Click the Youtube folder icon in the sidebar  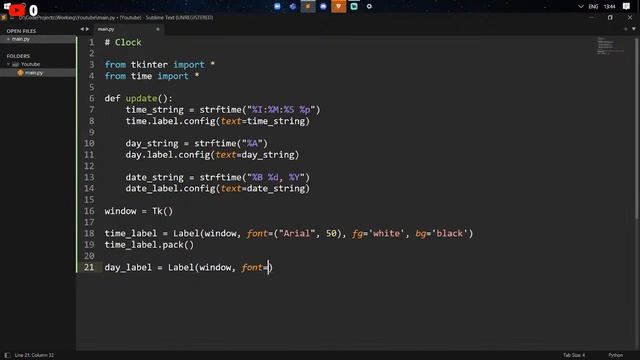16,64
